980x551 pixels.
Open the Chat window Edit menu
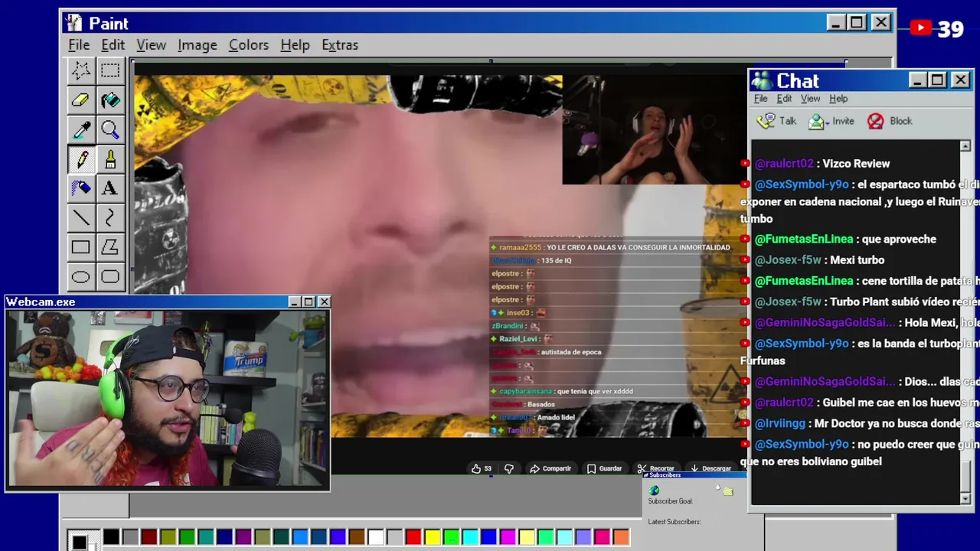click(x=784, y=98)
